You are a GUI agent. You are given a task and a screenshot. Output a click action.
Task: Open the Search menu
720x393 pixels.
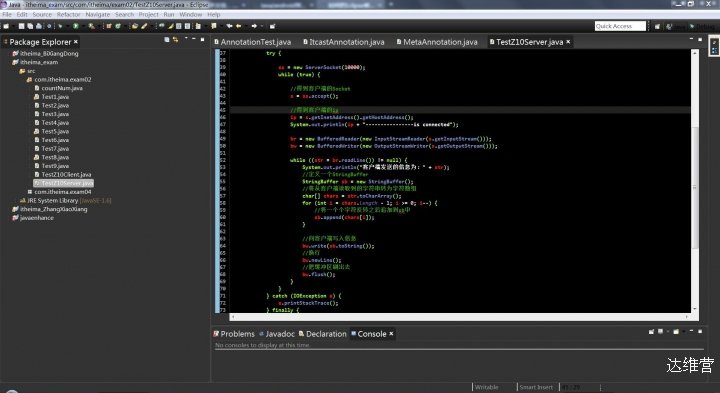click(124, 15)
